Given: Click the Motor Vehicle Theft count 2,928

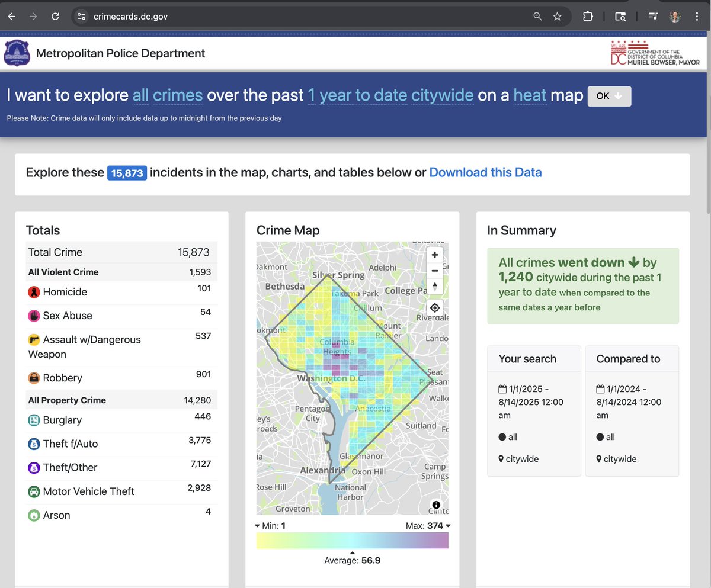Looking at the screenshot, I should coord(200,488).
